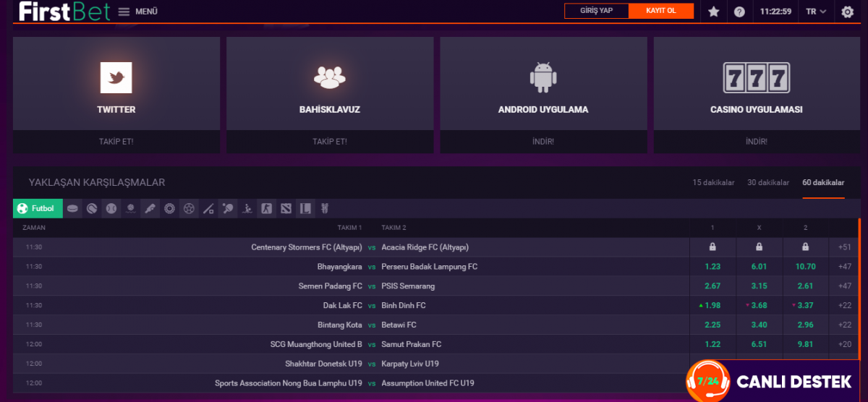Click İNDİR under Android Uygulama
868x402 pixels.
pos(543,142)
